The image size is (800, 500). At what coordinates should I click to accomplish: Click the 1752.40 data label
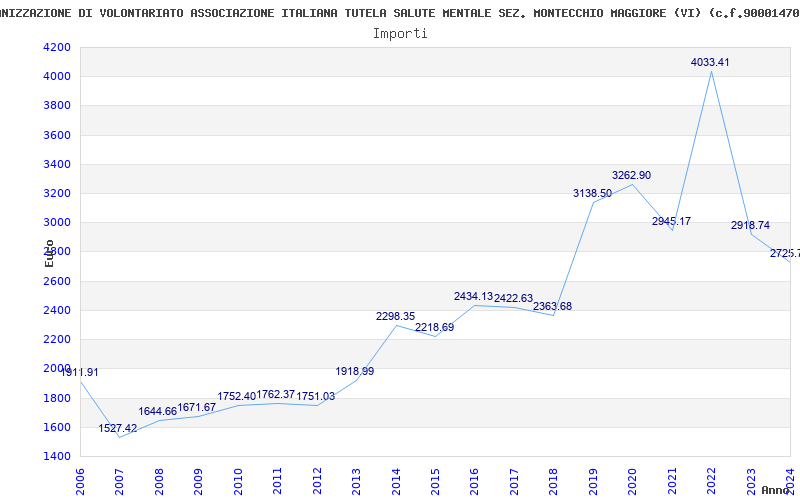pyautogui.click(x=236, y=396)
